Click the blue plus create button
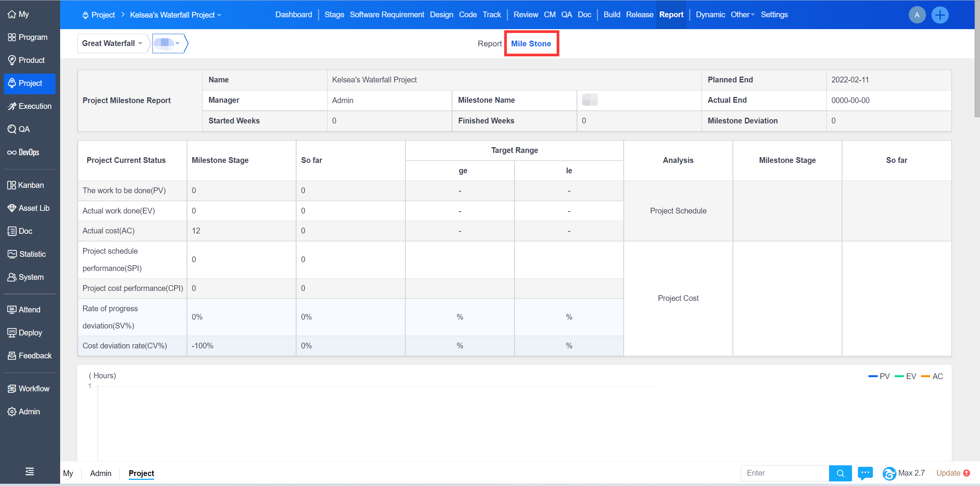Viewport: 980px width, 486px height. tap(940, 15)
